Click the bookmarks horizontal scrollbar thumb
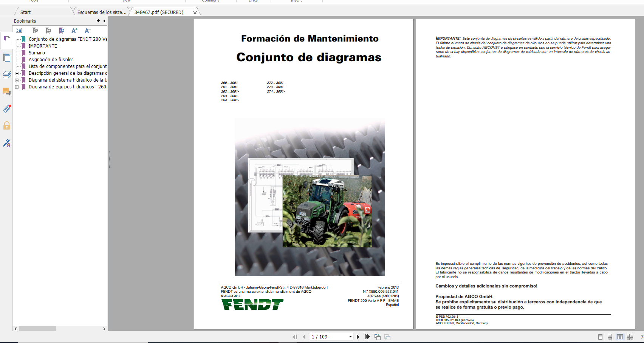Screen dimensions: 644x343 pyautogui.click(x=37, y=329)
